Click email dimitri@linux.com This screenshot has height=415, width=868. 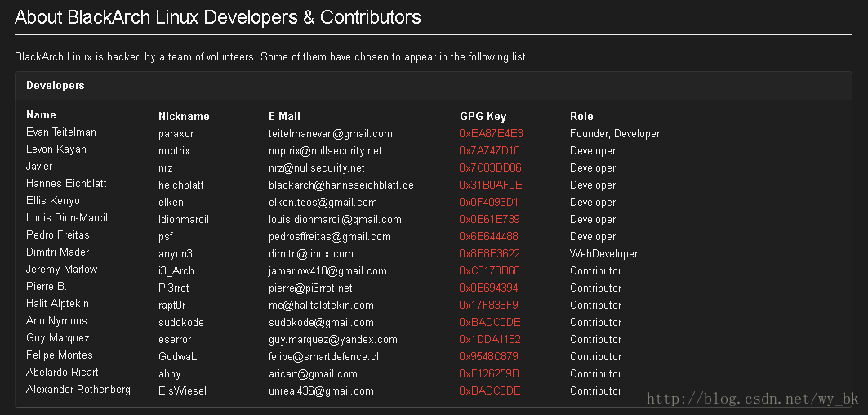[310, 254]
